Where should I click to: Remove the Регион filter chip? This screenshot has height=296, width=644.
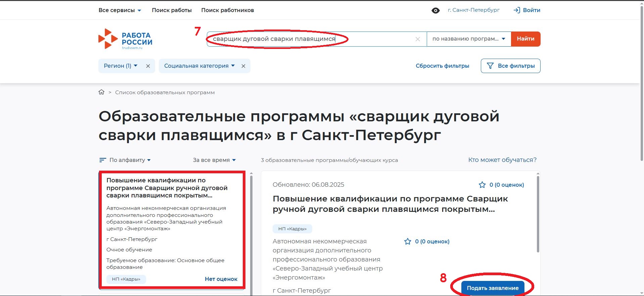click(x=148, y=66)
